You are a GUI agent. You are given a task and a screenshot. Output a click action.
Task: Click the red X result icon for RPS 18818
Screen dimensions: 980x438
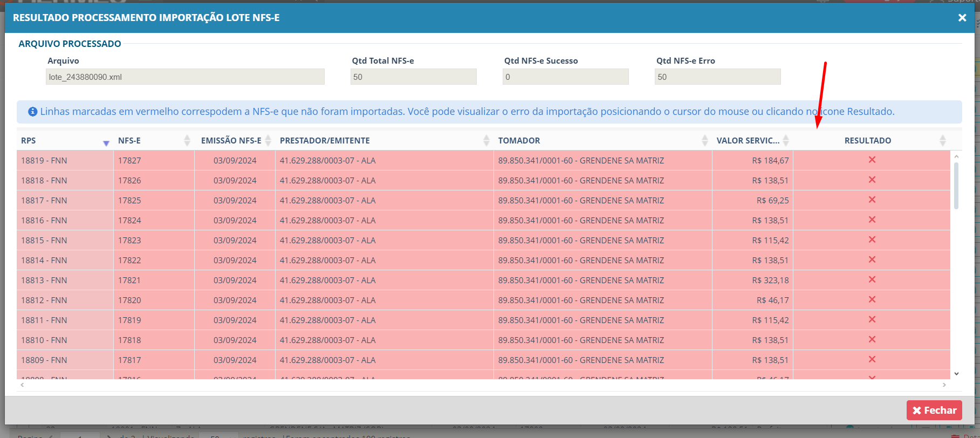click(872, 180)
